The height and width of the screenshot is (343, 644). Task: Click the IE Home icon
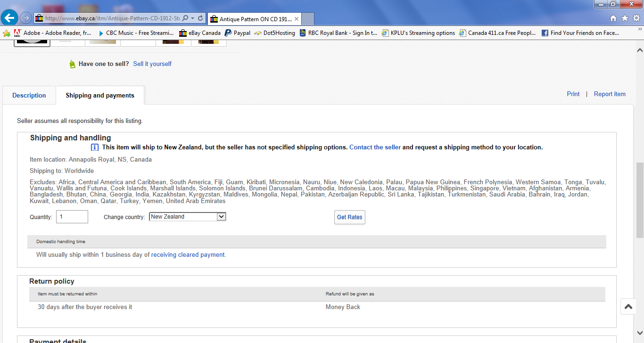tap(613, 18)
